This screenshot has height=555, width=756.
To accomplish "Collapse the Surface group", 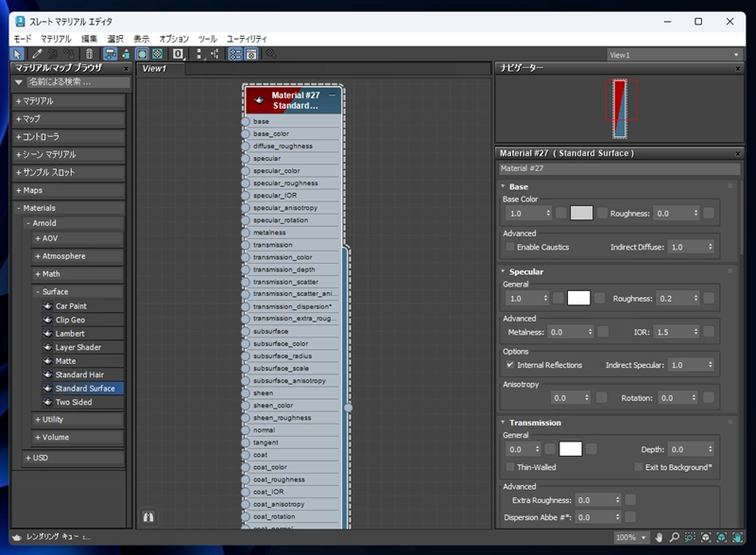I will [78, 292].
